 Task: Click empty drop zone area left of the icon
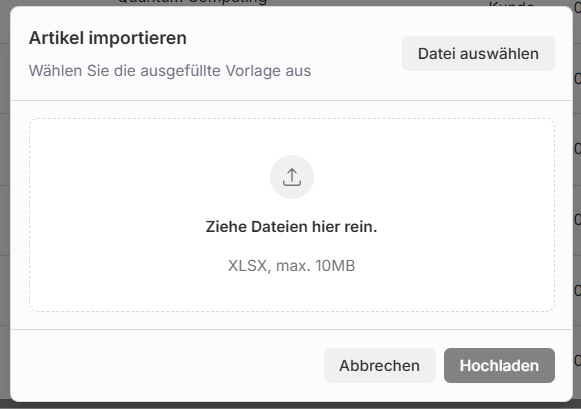coord(148,177)
